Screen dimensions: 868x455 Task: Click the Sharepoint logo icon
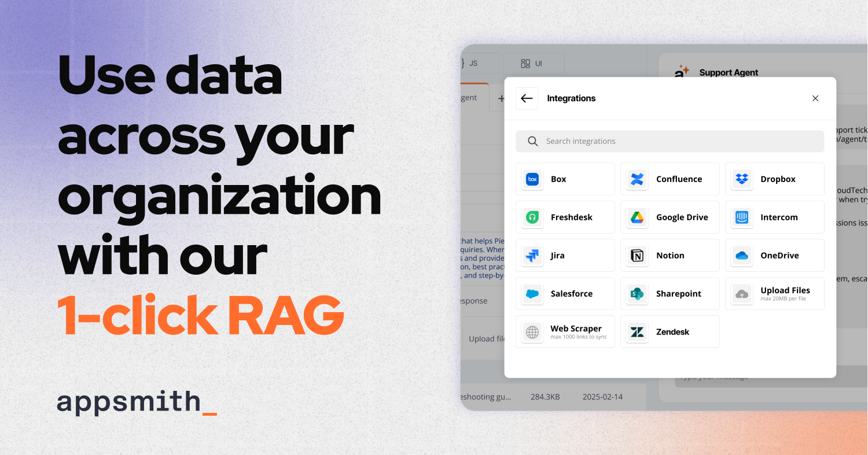click(637, 294)
